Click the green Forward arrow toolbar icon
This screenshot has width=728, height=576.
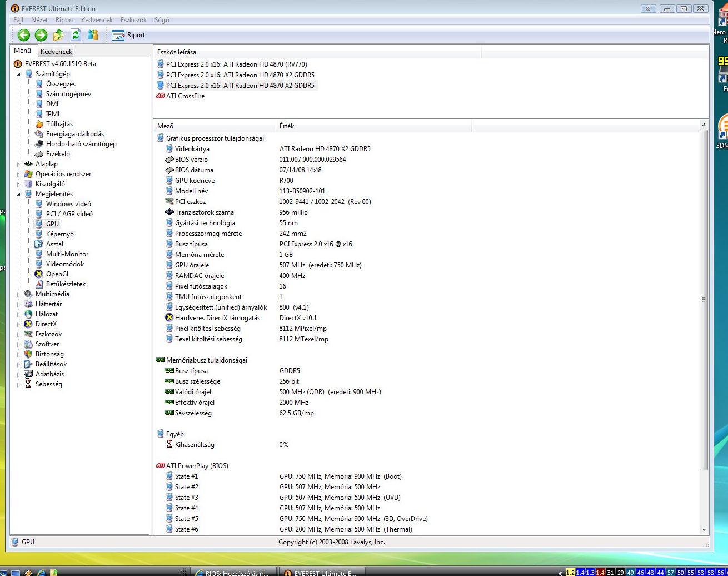point(41,35)
